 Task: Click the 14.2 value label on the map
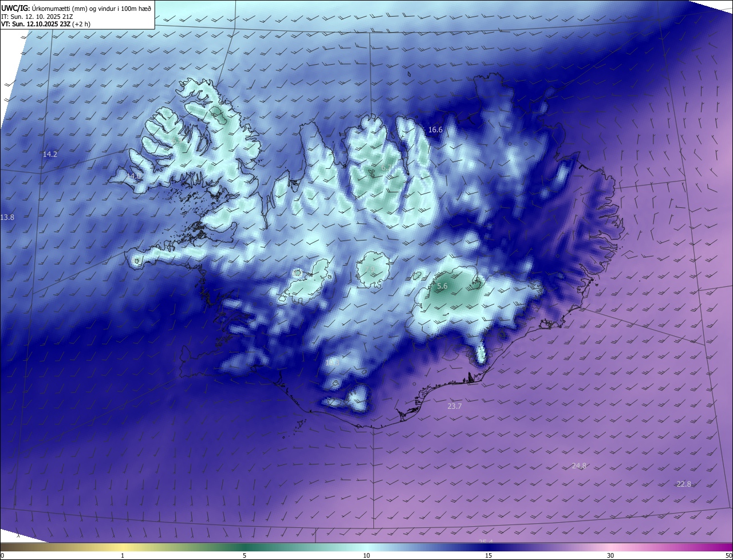[x=50, y=155]
